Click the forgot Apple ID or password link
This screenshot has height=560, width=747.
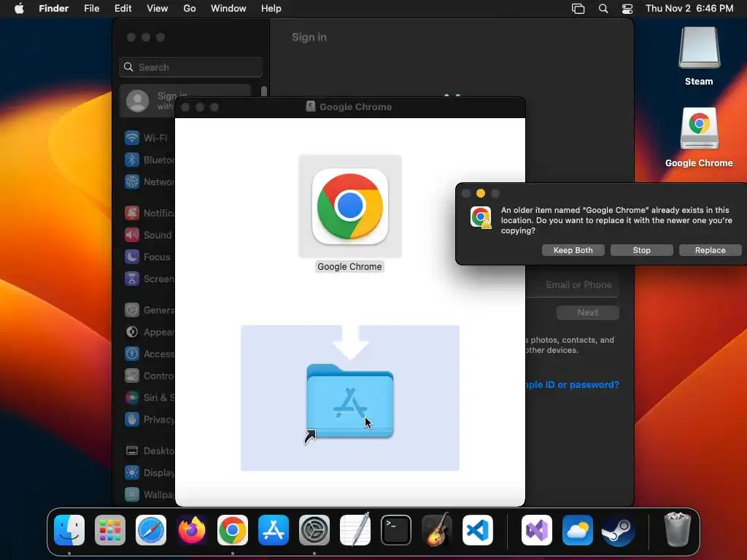tap(573, 384)
